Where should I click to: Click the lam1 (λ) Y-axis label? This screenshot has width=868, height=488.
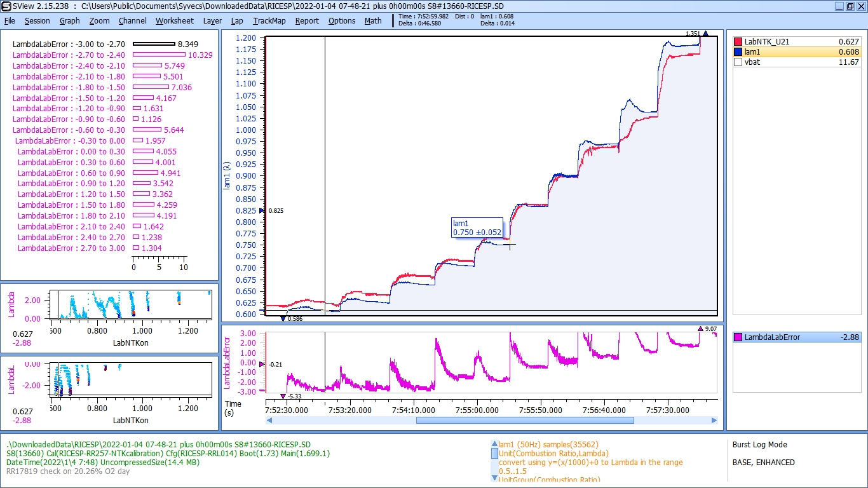pos(226,175)
